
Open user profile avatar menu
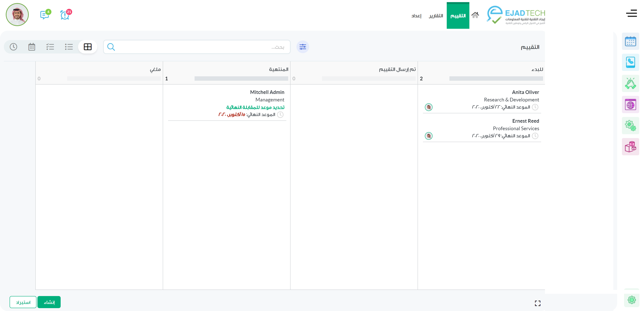point(17,15)
